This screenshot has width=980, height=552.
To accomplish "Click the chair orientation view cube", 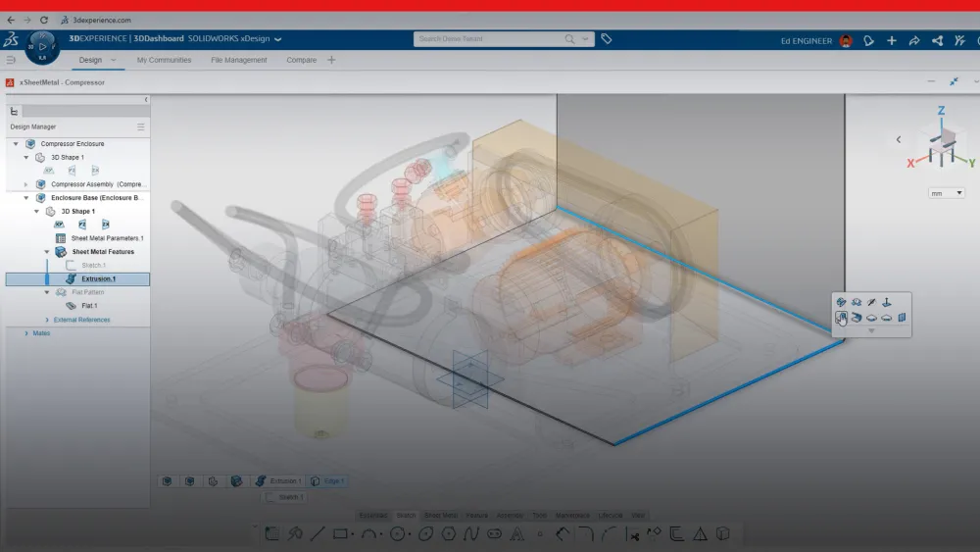I will [942, 145].
